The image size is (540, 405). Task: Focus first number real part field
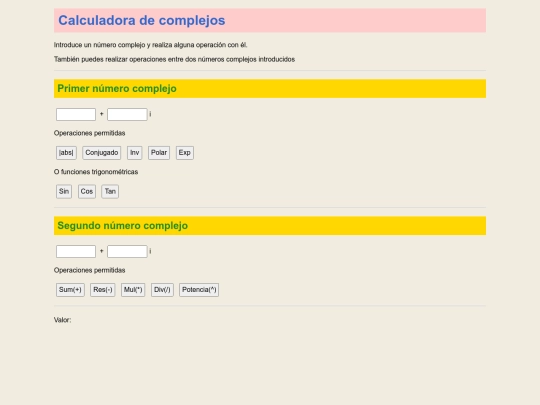(76, 114)
